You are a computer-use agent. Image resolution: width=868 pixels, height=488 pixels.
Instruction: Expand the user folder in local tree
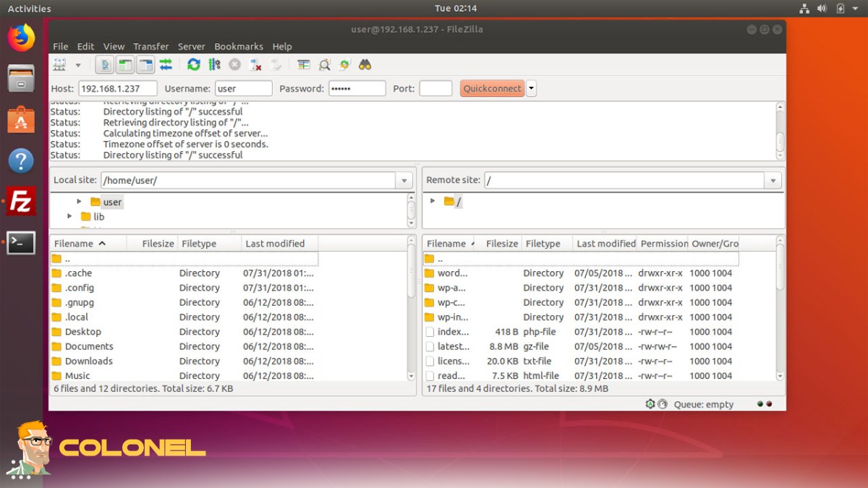click(x=80, y=202)
